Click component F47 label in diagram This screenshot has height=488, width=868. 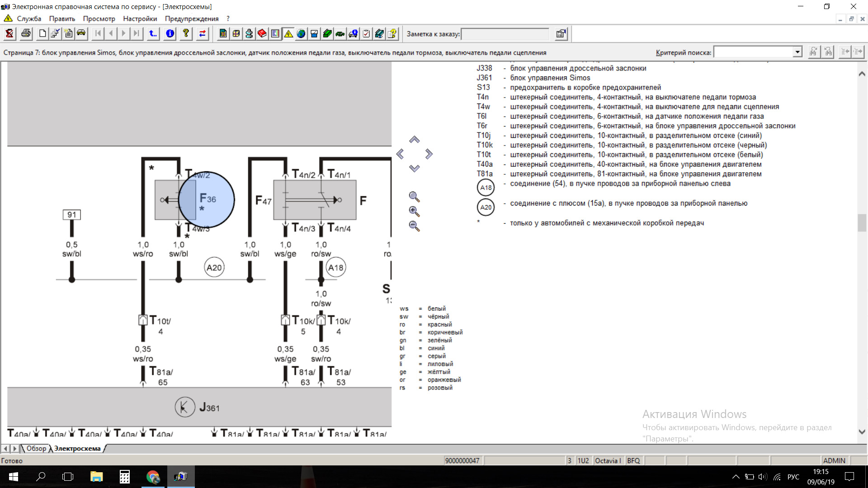[x=263, y=200]
